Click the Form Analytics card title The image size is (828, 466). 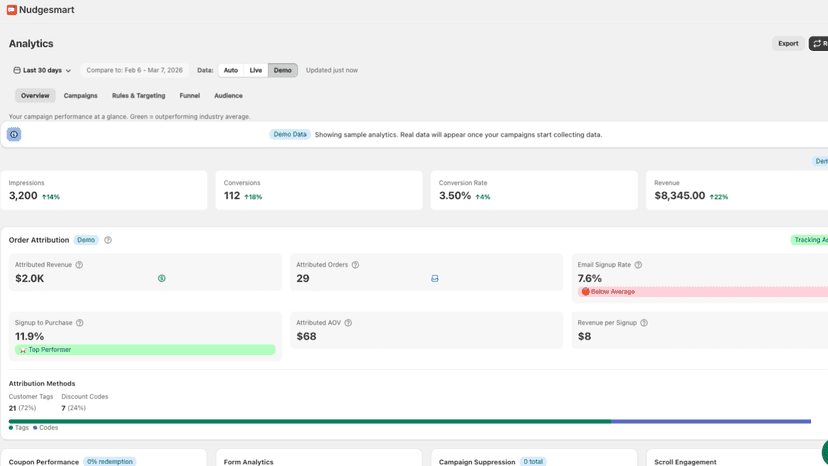click(248, 462)
